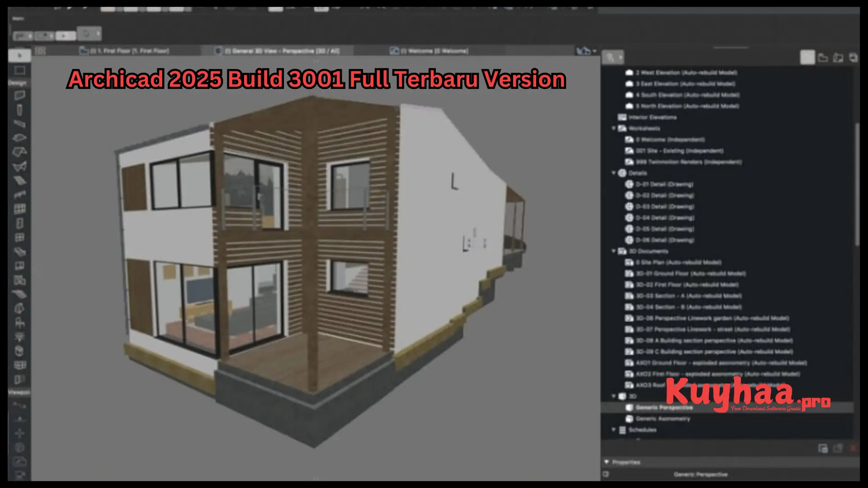Click Navigator vertical scrollbar

(x=856, y=184)
